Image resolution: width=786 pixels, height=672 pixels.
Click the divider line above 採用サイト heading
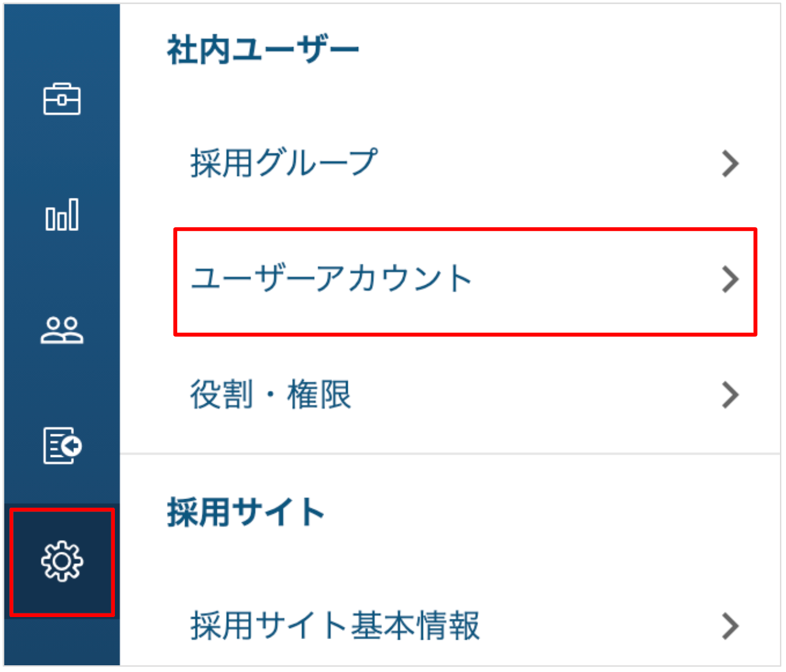pos(450,453)
